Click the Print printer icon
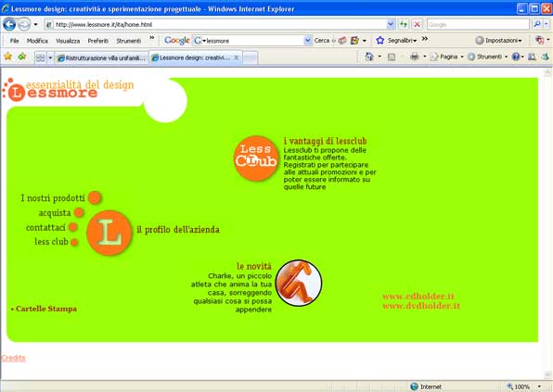553x392 pixels. [x=415, y=57]
